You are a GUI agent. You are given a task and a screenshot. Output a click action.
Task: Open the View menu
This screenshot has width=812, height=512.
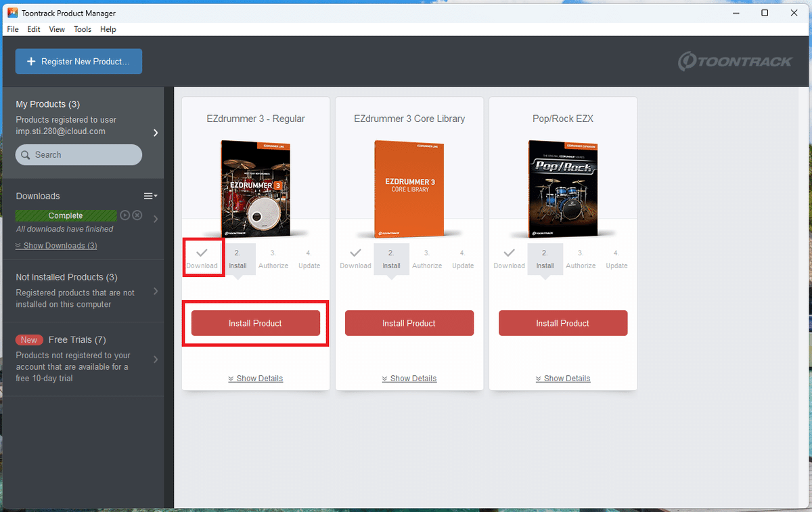(x=57, y=29)
